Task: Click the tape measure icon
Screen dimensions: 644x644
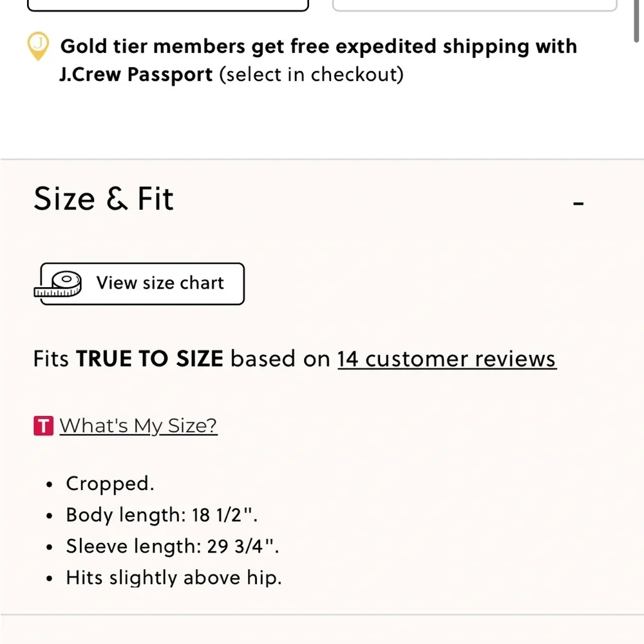Action: point(57,284)
